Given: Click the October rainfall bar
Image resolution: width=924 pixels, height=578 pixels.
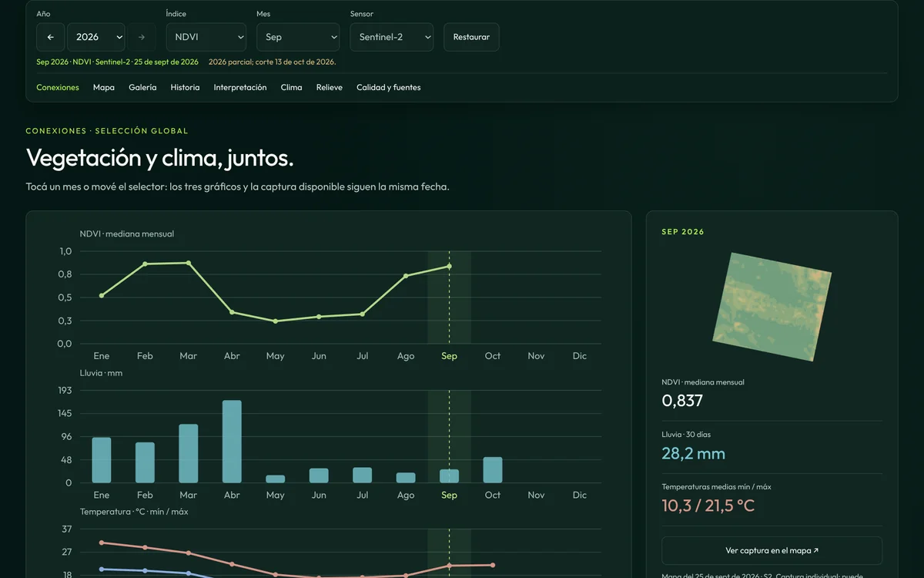Looking at the screenshot, I should 493,470.
